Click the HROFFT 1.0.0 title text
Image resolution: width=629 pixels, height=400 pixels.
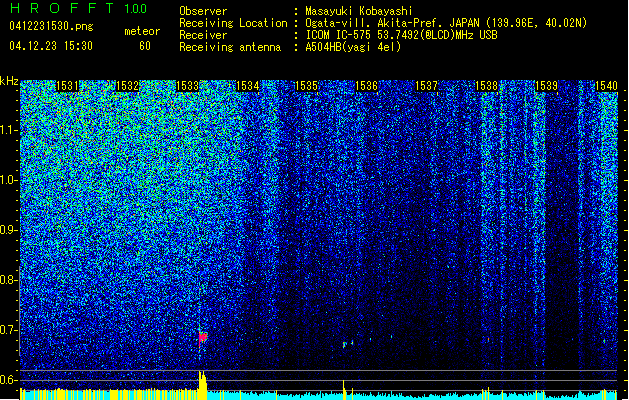point(79,8)
